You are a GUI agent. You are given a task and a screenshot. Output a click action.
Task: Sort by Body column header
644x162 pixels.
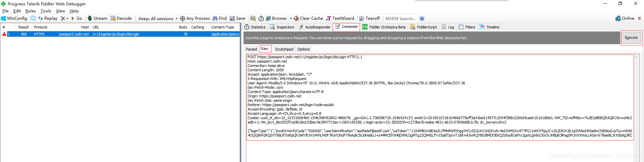(x=181, y=27)
